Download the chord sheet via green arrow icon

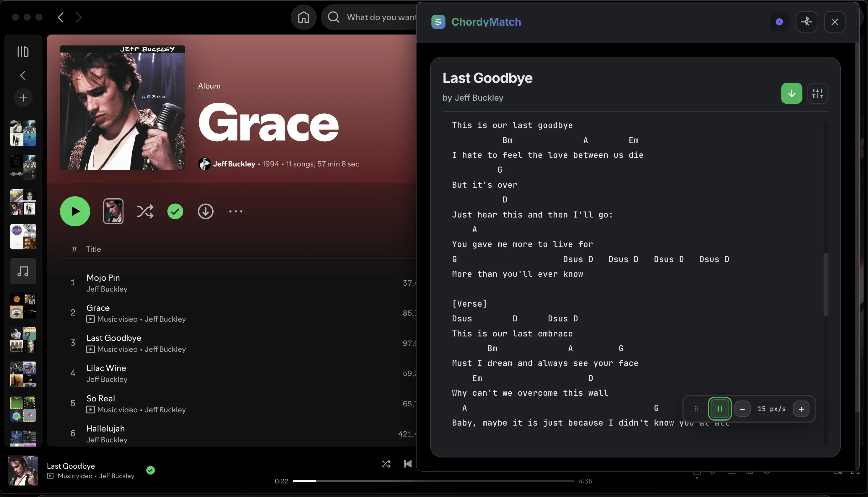coord(791,93)
